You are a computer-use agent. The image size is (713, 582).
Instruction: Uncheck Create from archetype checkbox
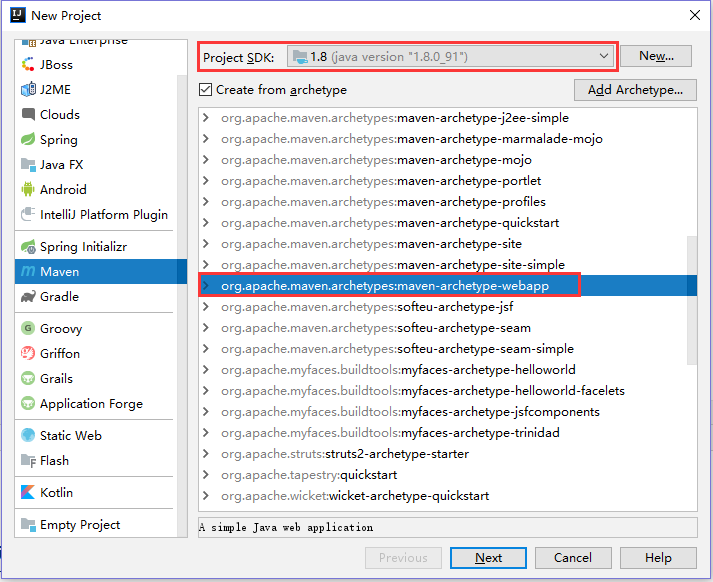(206, 90)
